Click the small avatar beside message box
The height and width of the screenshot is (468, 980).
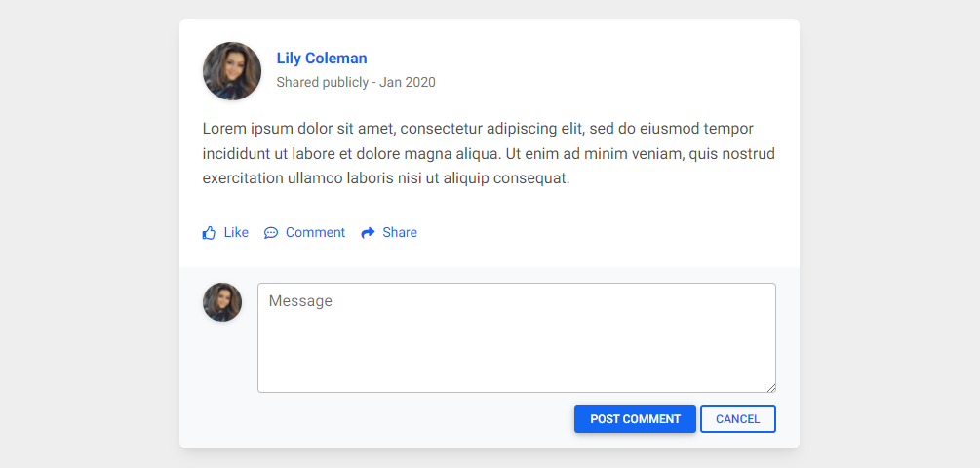tap(222, 302)
